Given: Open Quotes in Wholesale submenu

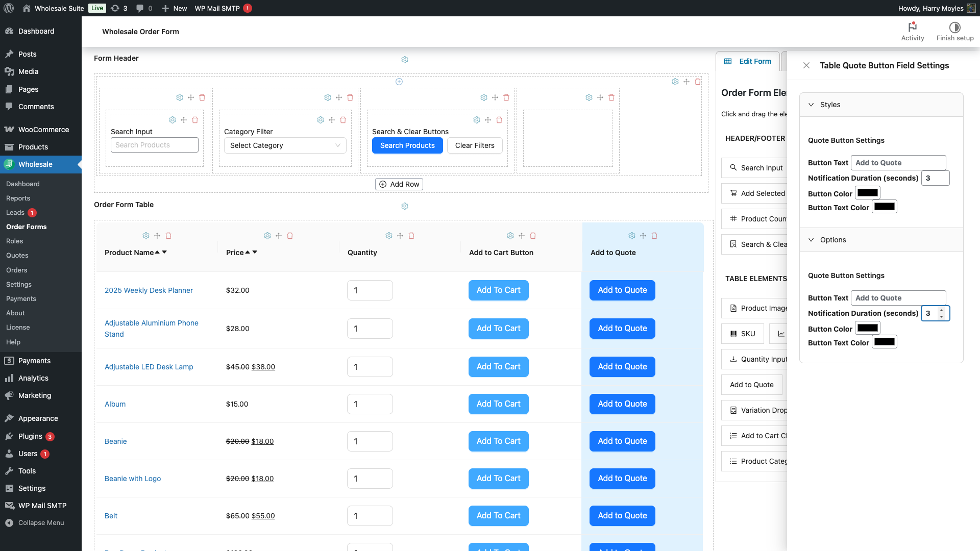Looking at the screenshot, I should click(x=17, y=255).
